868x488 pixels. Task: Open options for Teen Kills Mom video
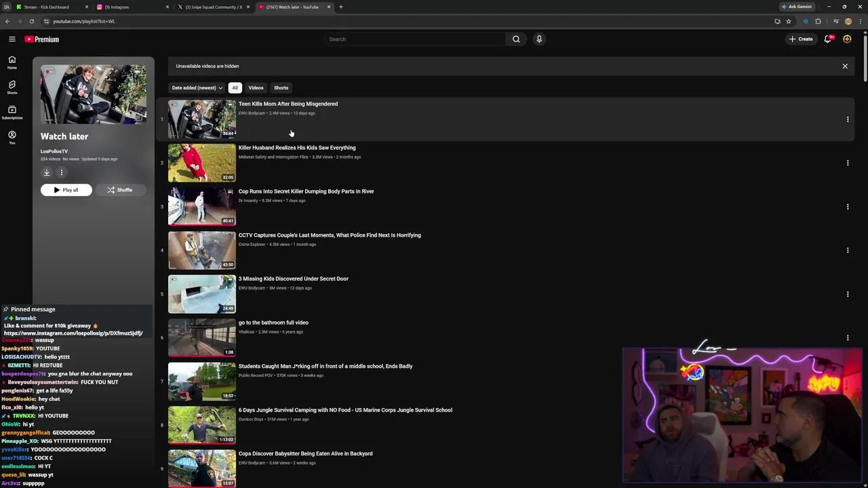pos(847,119)
